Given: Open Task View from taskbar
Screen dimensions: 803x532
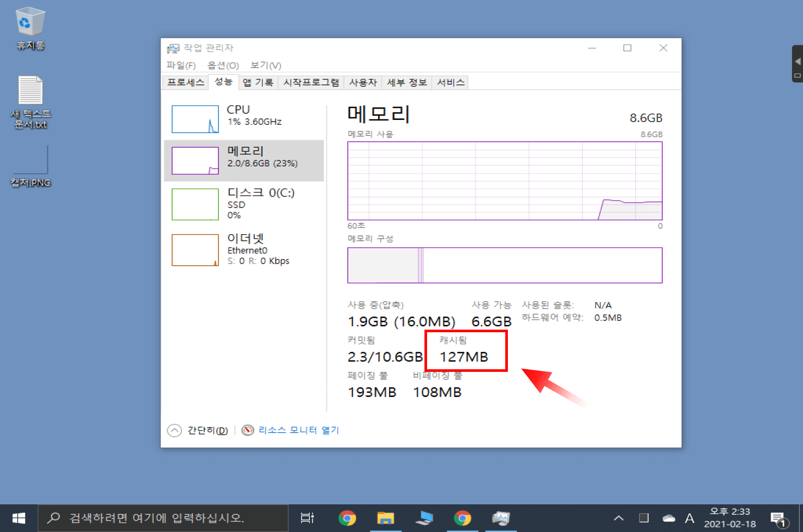Looking at the screenshot, I should [x=307, y=518].
